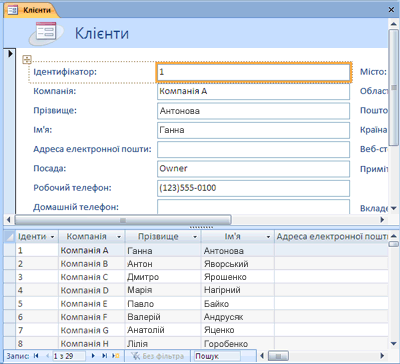Viewport: 400px width, 364px height.
Task: Click cell Антон in datasheet
Action: [163, 264]
